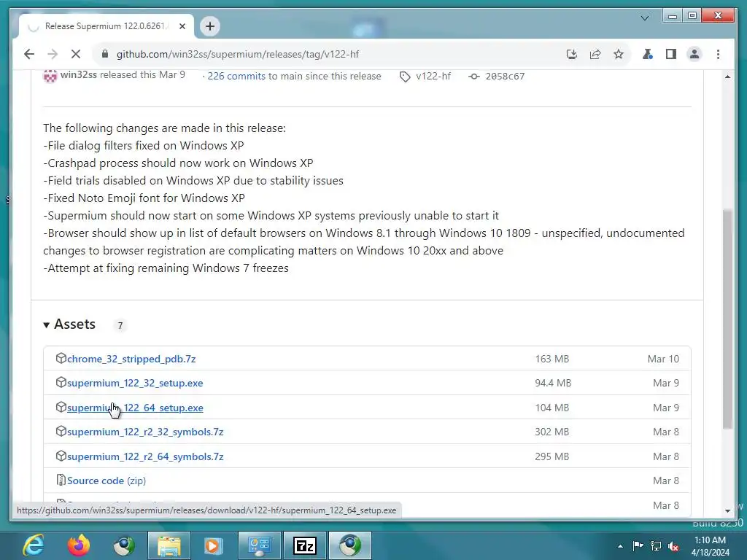Download supermium_122_64_setup.exe
The width and height of the screenshot is (747, 560).
point(135,408)
